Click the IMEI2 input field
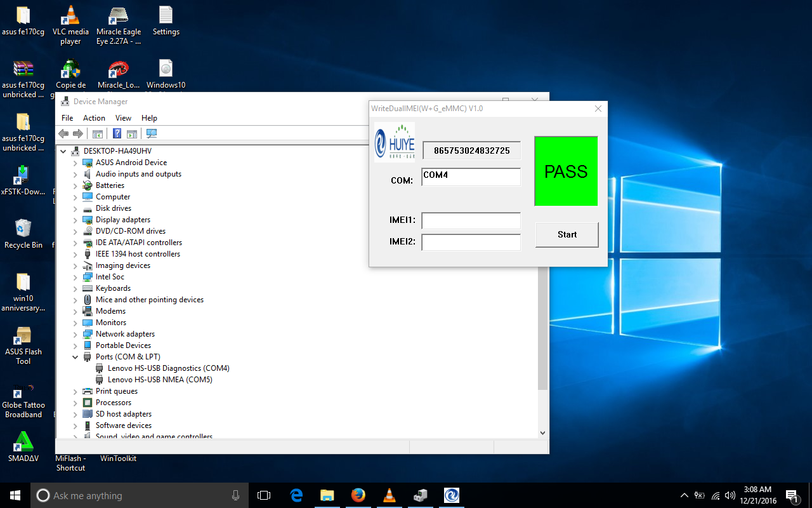This screenshot has height=508, width=812. (471, 242)
